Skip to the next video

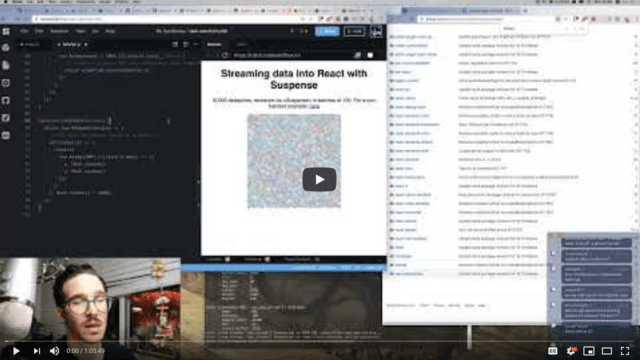tap(37, 351)
